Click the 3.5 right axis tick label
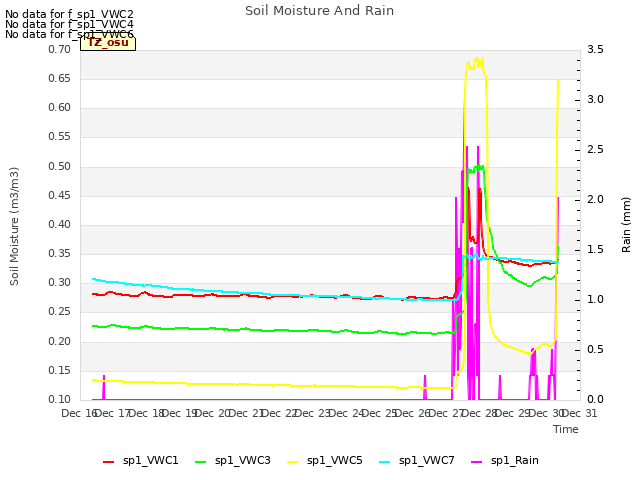 click(x=596, y=49)
